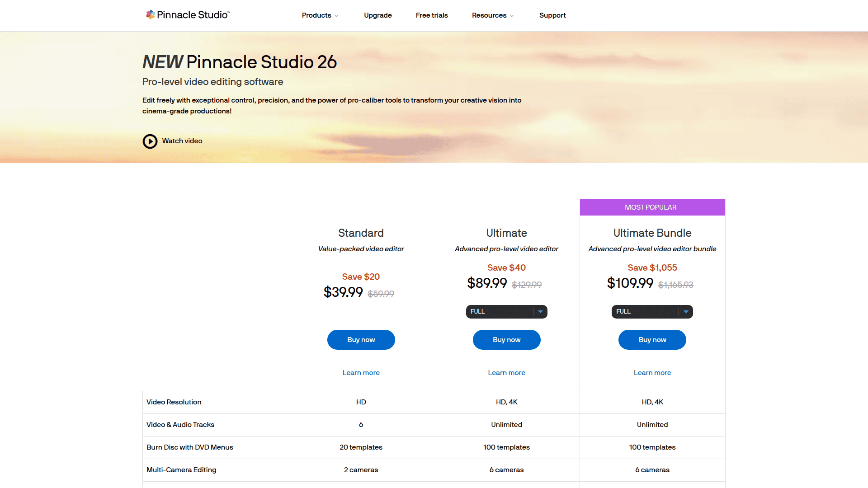
Task: Expand the Ultimate FULL version dropdown
Action: point(506,312)
